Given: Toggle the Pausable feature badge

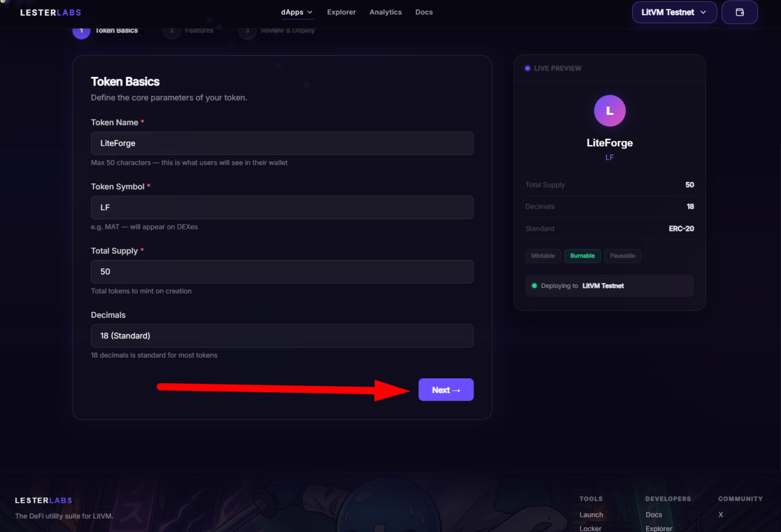Looking at the screenshot, I should click(x=622, y=256).
